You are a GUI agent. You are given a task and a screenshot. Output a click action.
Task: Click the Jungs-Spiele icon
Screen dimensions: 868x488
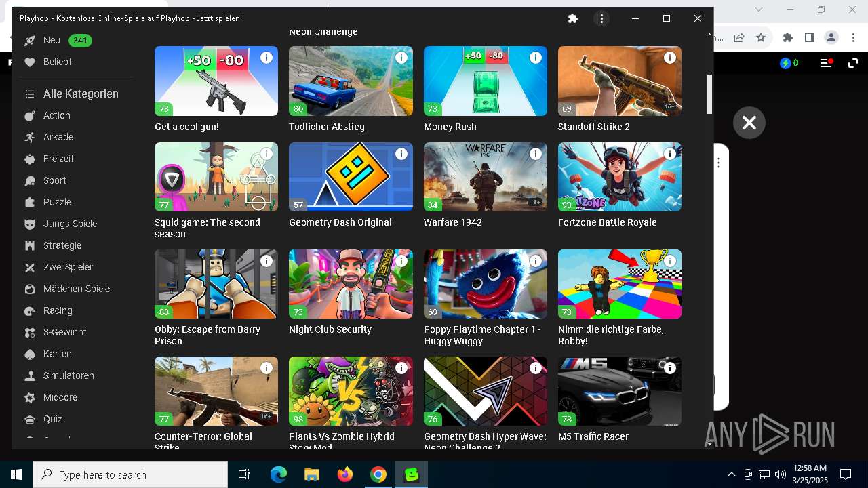click(30, 224)
